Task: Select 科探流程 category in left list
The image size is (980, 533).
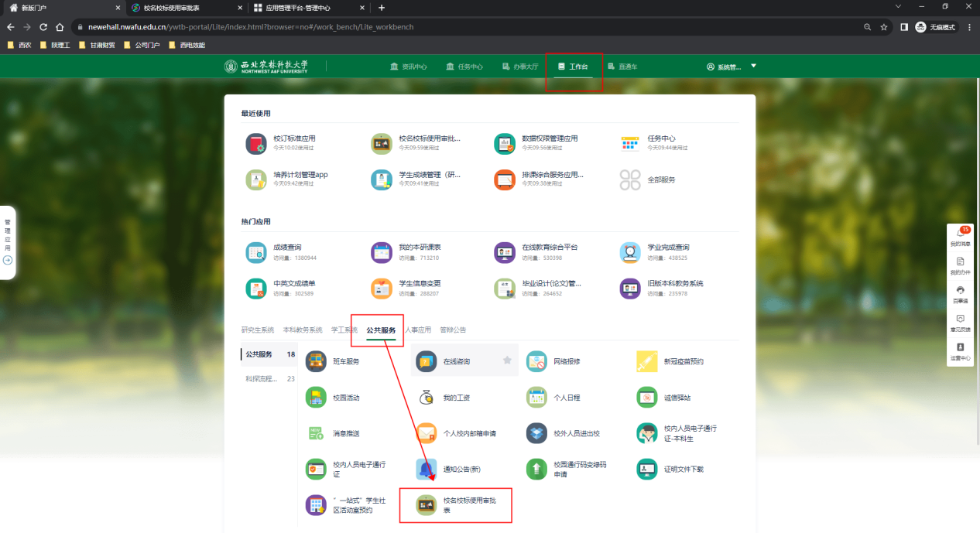Action: click(x=262, y=379)
